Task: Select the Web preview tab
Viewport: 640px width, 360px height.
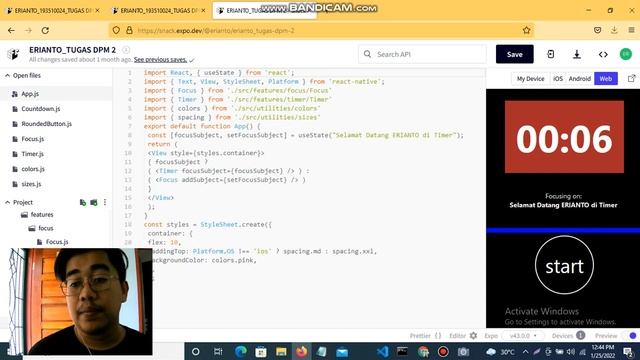Action: pos(606,79)
